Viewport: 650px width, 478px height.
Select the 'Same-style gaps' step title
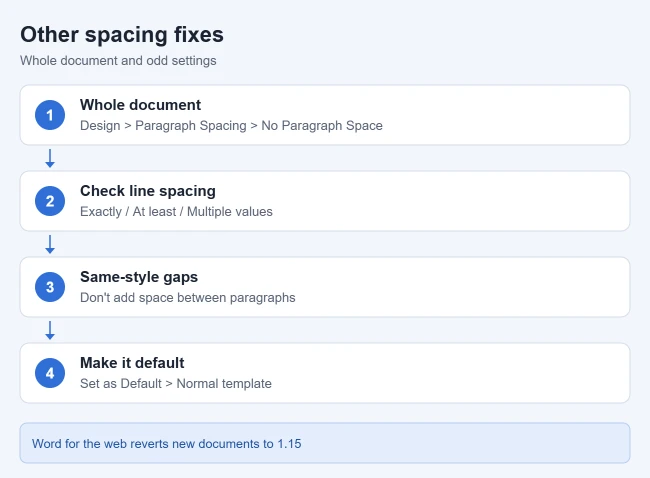[139, 277]
